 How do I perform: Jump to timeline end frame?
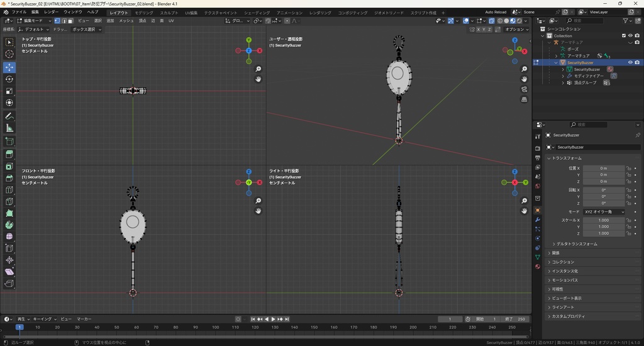coord(287,319)
